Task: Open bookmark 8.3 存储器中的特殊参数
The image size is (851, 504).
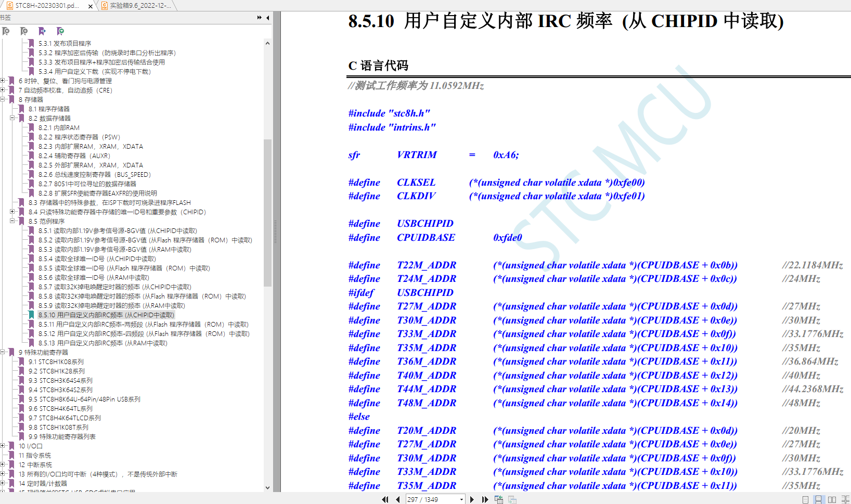Action: tap(110, 202)
